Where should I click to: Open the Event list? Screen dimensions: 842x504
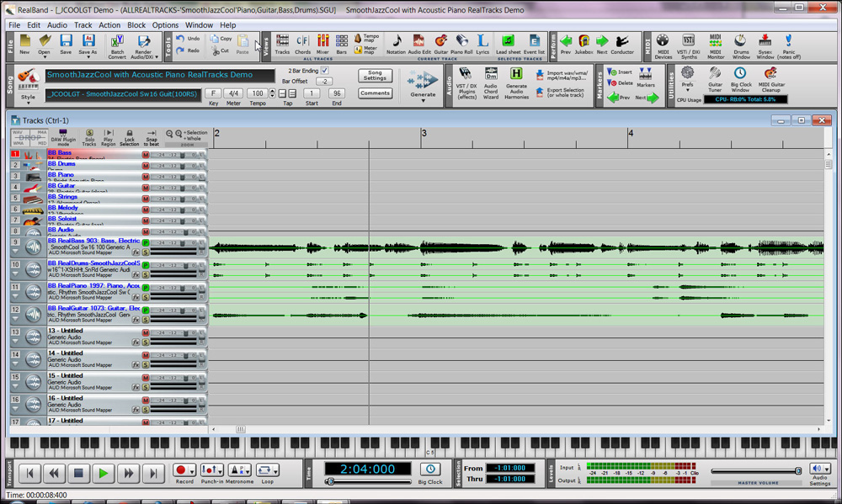[x=534, y=44]
